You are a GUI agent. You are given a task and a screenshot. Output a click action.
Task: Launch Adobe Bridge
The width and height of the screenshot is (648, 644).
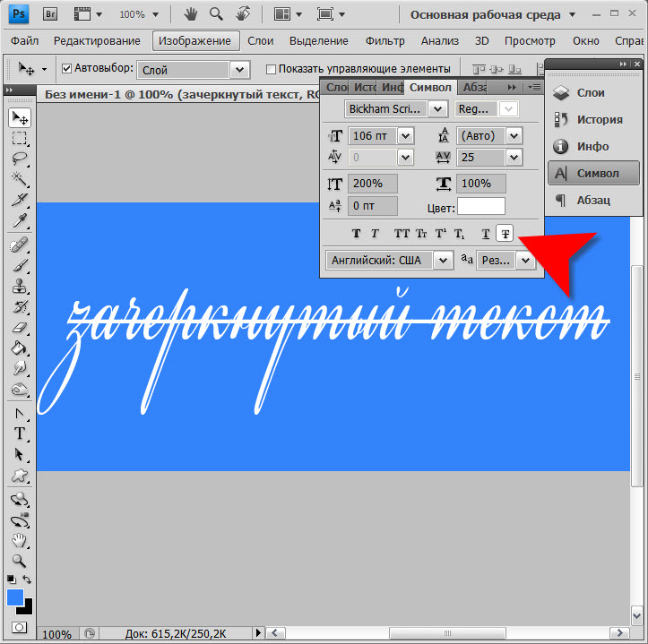tap(50, 14)
